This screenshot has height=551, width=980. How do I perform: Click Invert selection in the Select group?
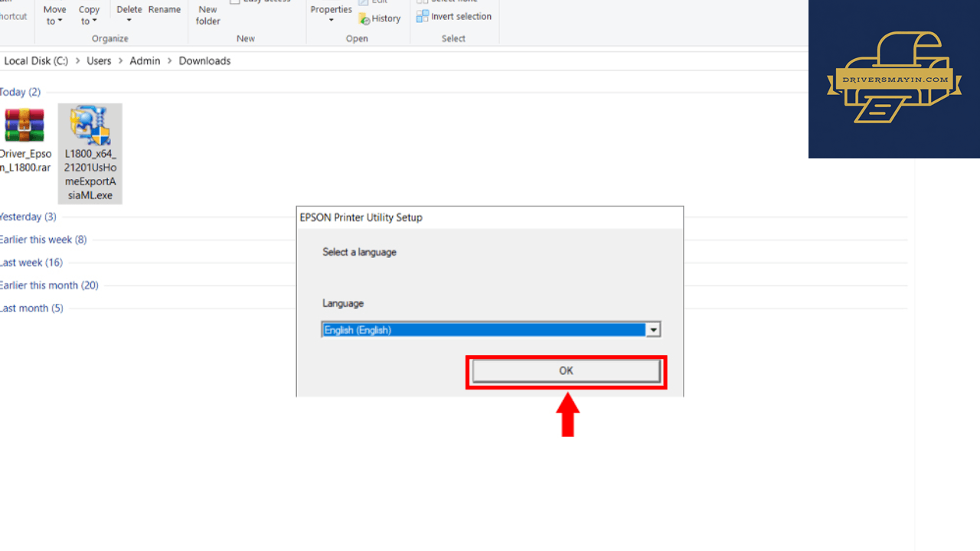(x=454, y=16)
